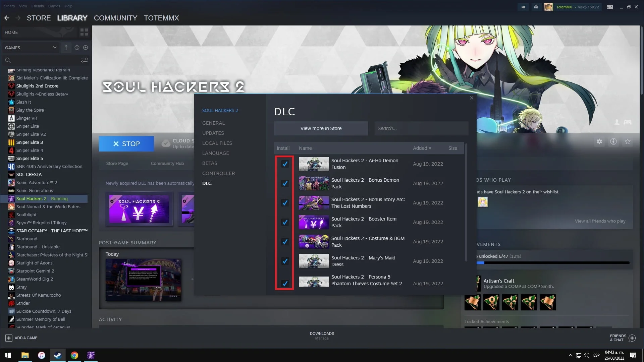Select the UPDATES settings tab
Image resolution: width=644 pixels, height=362 pixels.
[x=213, y=133]
